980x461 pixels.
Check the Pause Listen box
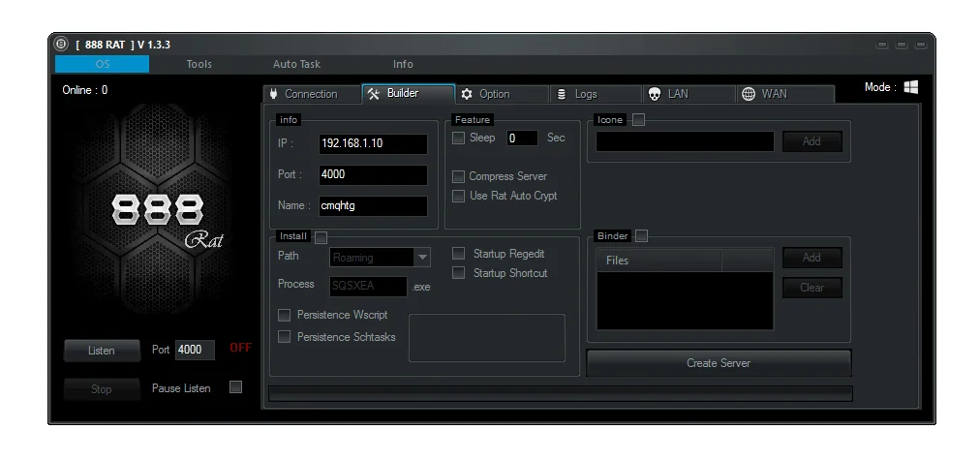point(235,387)
